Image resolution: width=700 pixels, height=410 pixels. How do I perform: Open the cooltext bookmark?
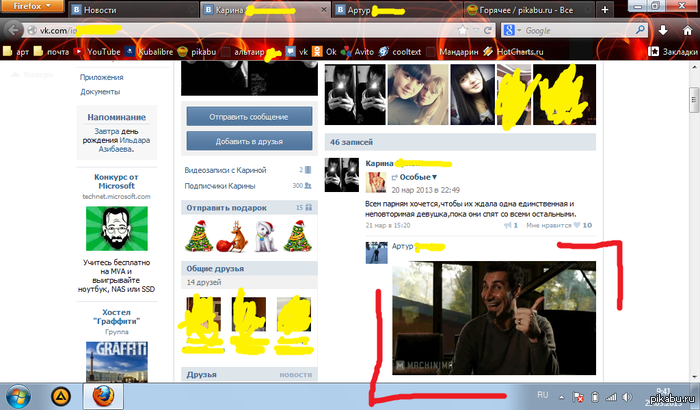[400, 52]
